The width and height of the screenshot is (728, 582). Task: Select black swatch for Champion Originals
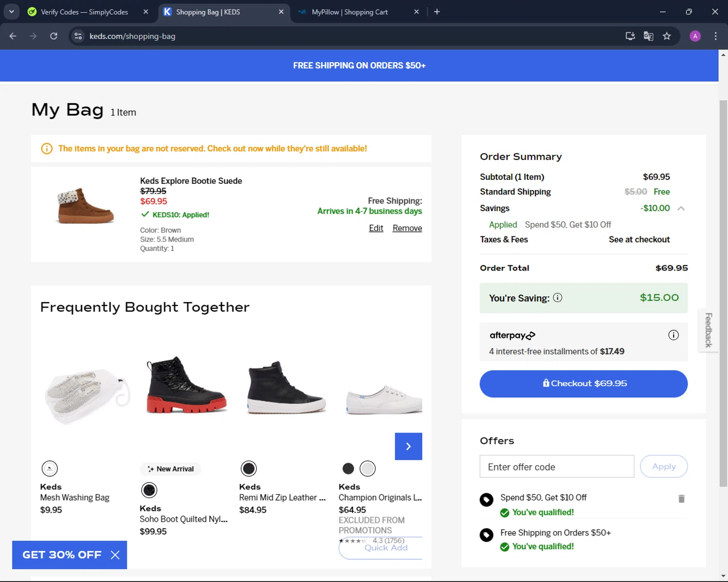[x=348, y=469]
